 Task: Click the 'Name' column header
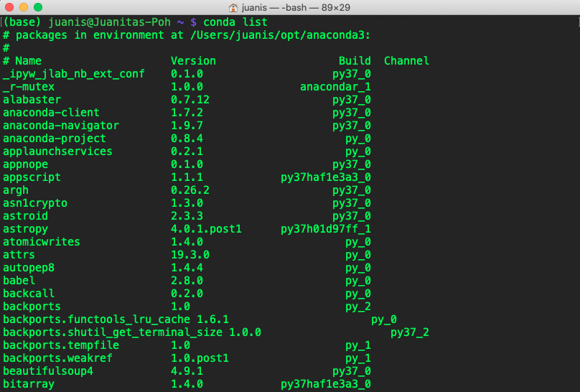28,61
